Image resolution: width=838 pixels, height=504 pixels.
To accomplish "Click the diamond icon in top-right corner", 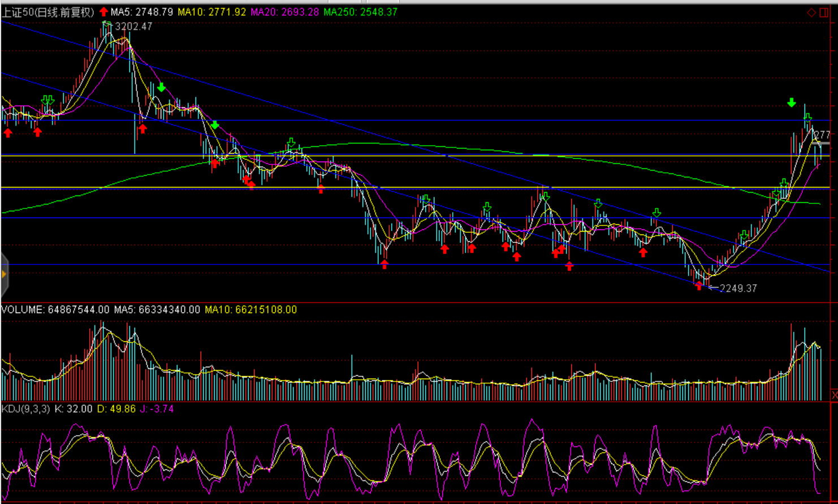I will [811, 12].
